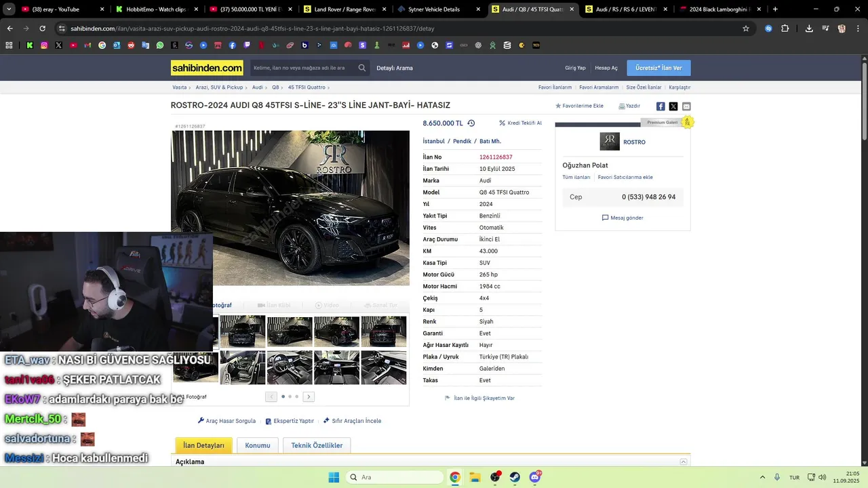This screenshot has height=488, width=868.
Task: Focus the site search input field
Action: pos(302,68)
